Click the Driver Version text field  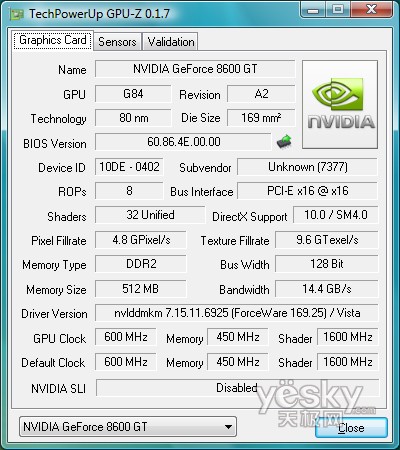point(237,313)
